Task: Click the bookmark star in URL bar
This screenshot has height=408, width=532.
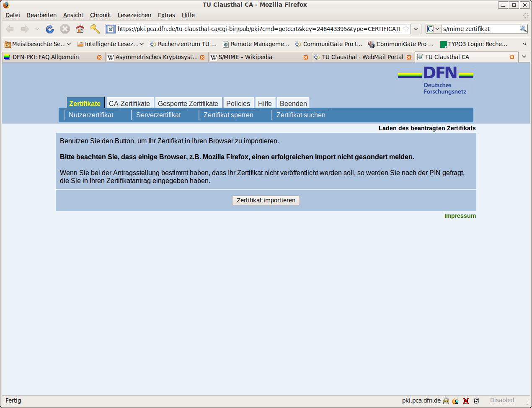Action: pos(405,29)
